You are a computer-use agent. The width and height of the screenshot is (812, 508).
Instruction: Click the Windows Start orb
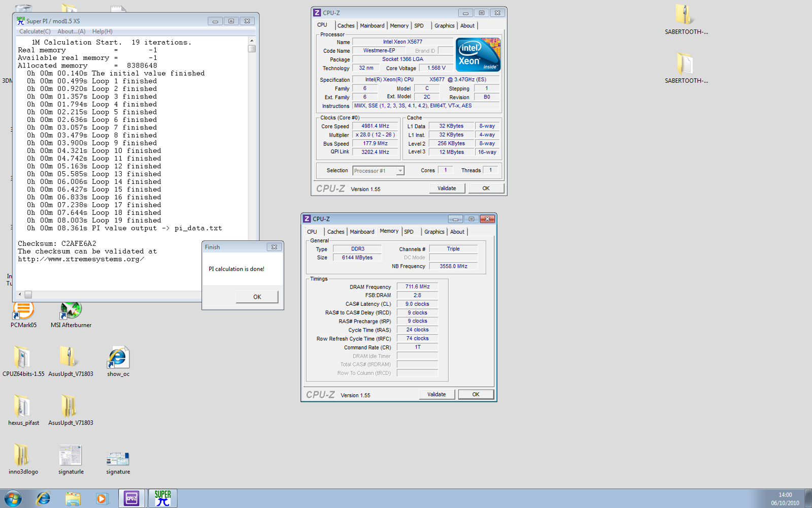pos(12,498)
